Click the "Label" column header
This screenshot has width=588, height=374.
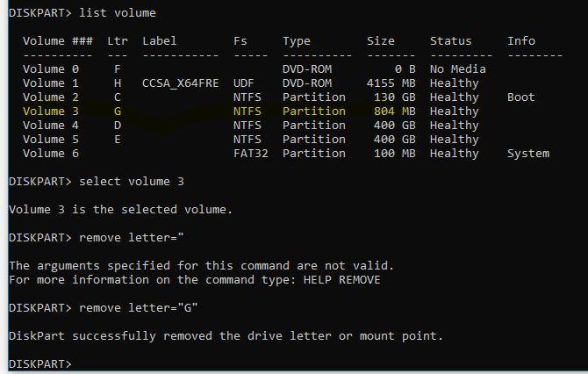159,40
